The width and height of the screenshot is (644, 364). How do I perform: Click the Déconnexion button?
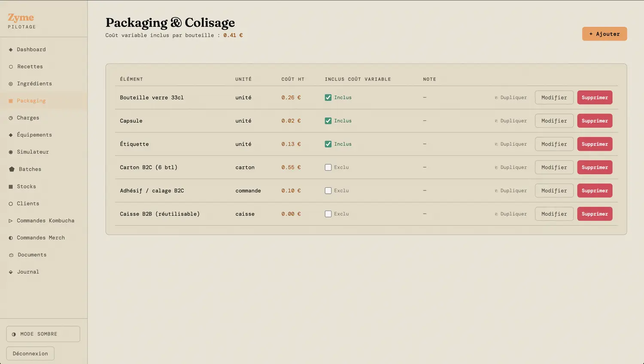(x=30, y=354)
